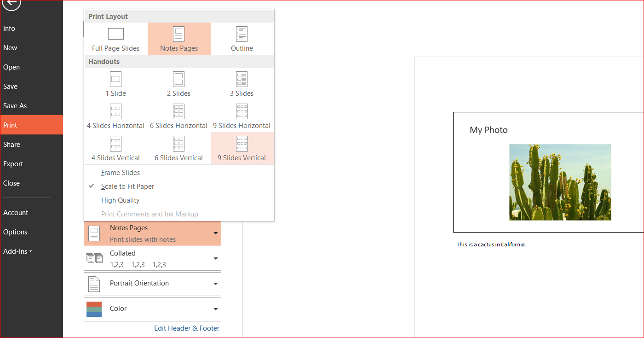Click the Color swatch icon
The height and width of the screenshot is (338, 644).
[x=94, y=309]
